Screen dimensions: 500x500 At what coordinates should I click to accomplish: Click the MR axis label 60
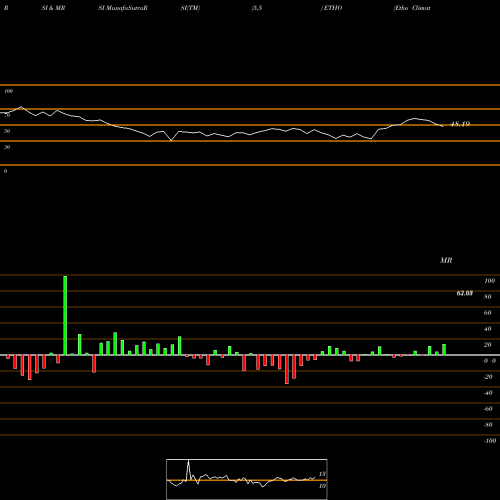tap(488, 313)
